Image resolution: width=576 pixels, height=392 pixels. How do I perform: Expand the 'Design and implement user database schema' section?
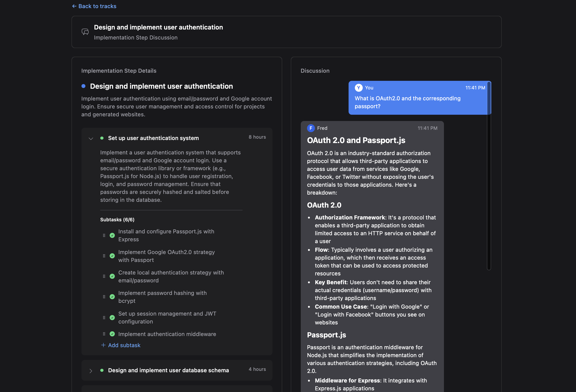click(x=91, y=371)
